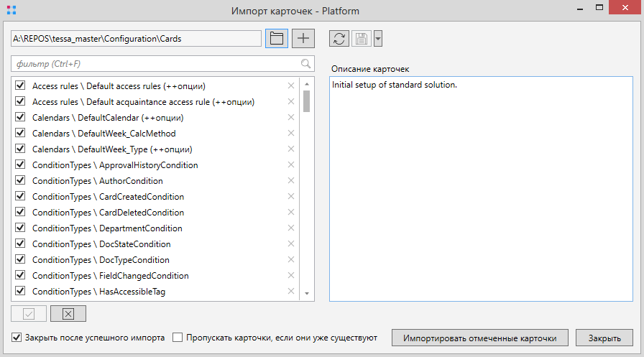Image resolution: width=644 pixels, height=357 pixels.
Task: Open the dropdown arrow beside save icon
Action: (378, 39)
